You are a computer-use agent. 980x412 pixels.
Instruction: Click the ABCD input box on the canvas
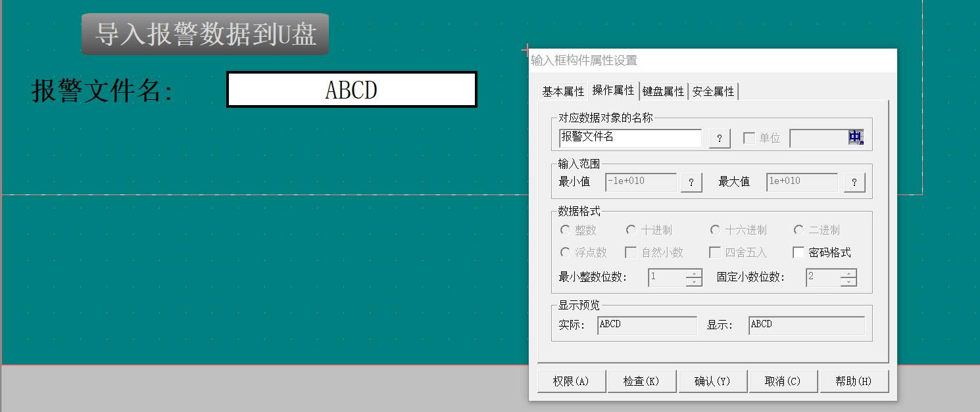[x=351, y=89]
